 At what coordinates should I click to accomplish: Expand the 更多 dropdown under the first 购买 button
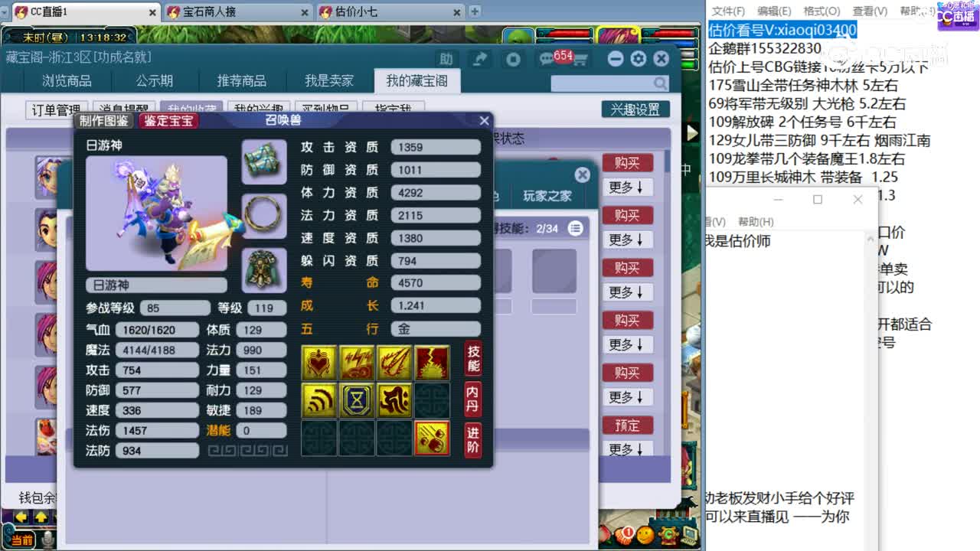pyautogui.click(x=628, y=187)
